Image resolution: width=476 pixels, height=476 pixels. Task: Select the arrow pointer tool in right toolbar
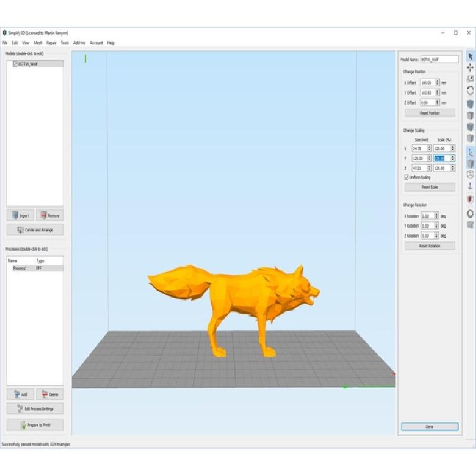[470, 57]
